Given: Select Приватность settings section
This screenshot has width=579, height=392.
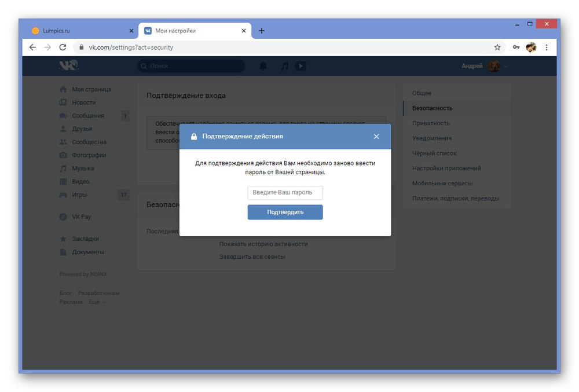Looking at the screenshot, I should click(x=457, y=123).
